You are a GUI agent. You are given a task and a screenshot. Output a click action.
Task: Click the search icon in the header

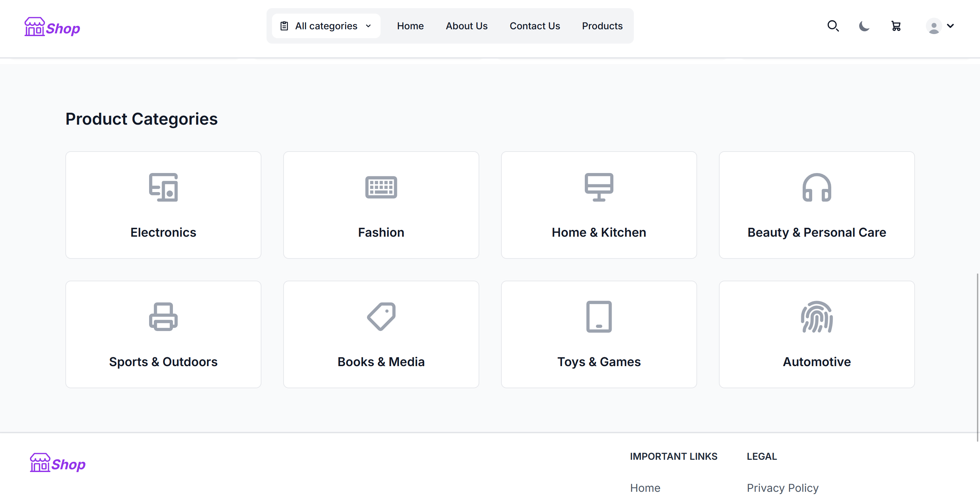(833, 26)
